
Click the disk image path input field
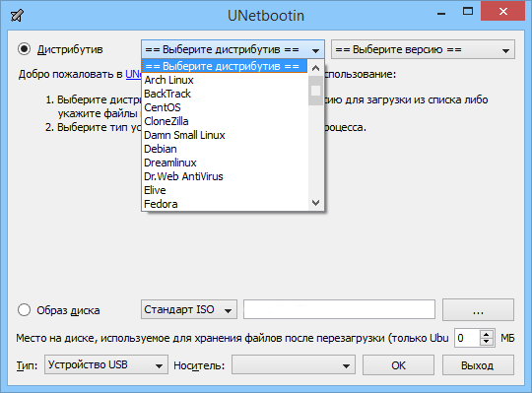pyautogui.click(x=339, y=309)
